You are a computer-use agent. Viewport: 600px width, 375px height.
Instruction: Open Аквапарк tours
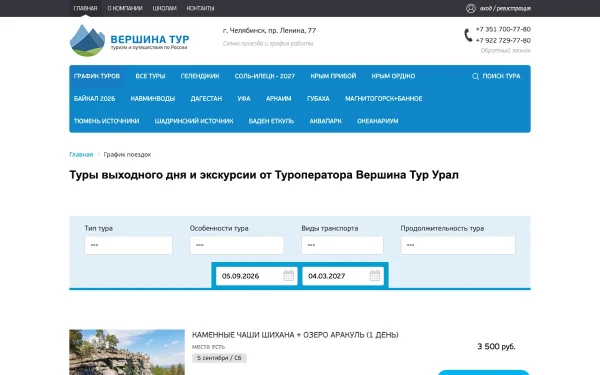pos(326,121)
